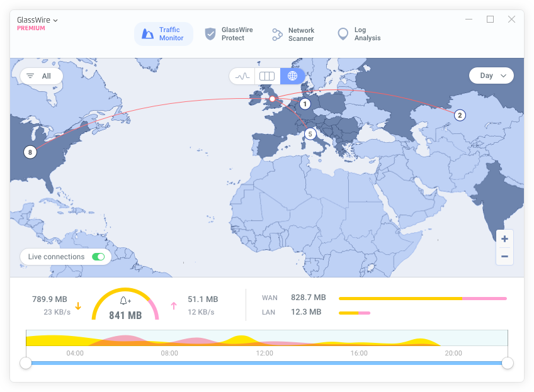Expand the GlassWire app menu

[x=38, y=20]
